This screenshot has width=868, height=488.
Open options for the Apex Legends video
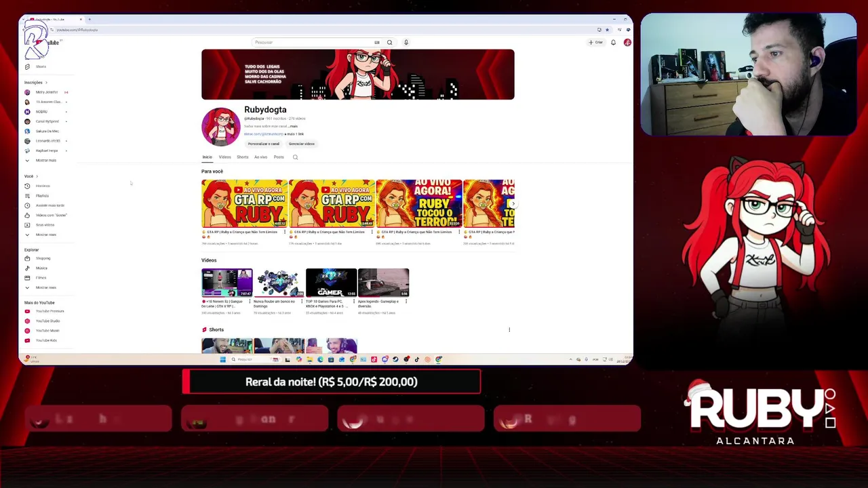click(406, 302)
